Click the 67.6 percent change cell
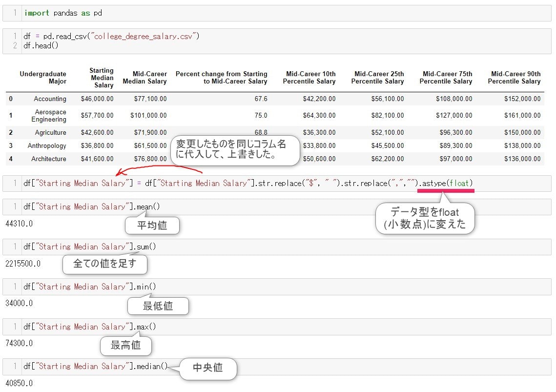This screenshot has height=392, width=556. click(x=261, y=99)
